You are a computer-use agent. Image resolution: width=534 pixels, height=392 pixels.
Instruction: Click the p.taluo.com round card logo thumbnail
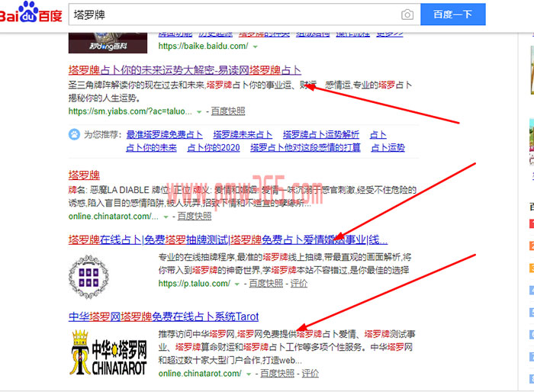[88, 277]
